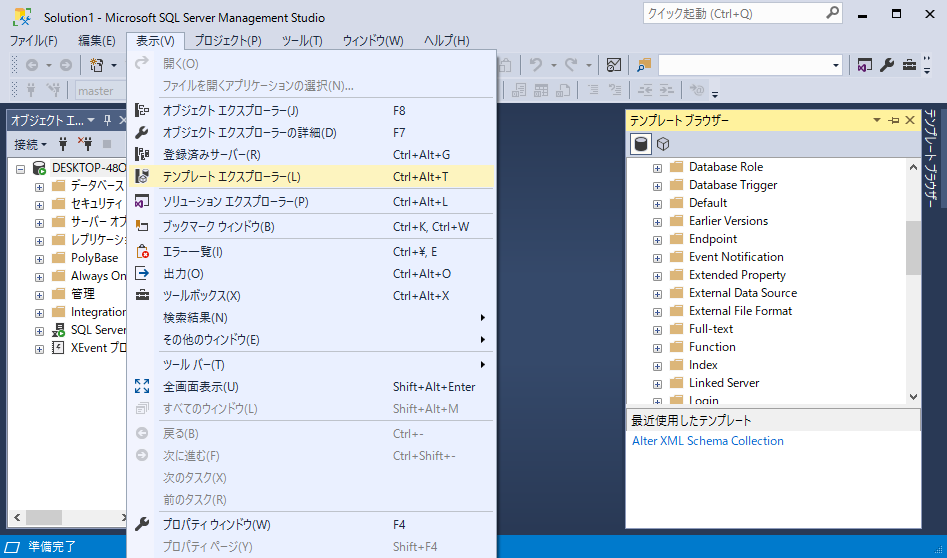Open Activity Monitor from the toolbar
947x558 pixels.
[614, 65]
